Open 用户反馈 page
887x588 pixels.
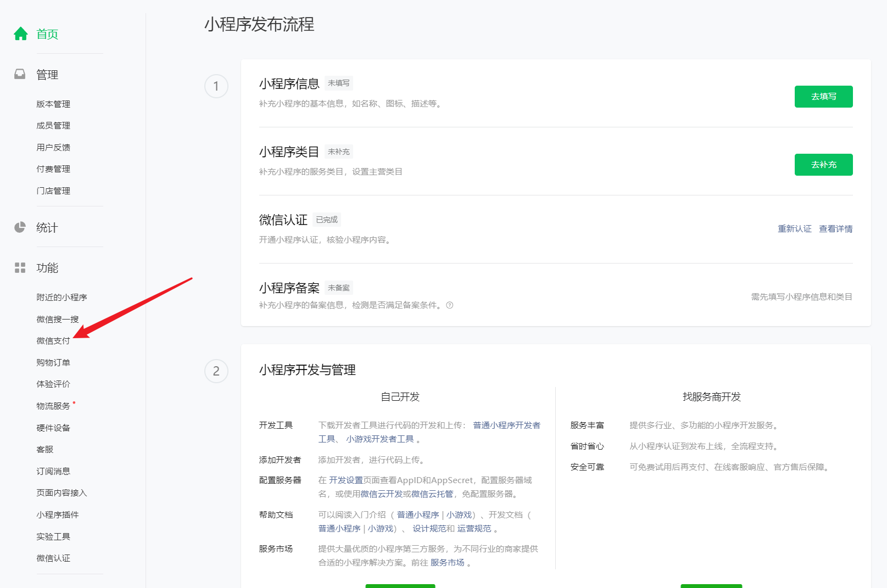(x=53, y=148)
